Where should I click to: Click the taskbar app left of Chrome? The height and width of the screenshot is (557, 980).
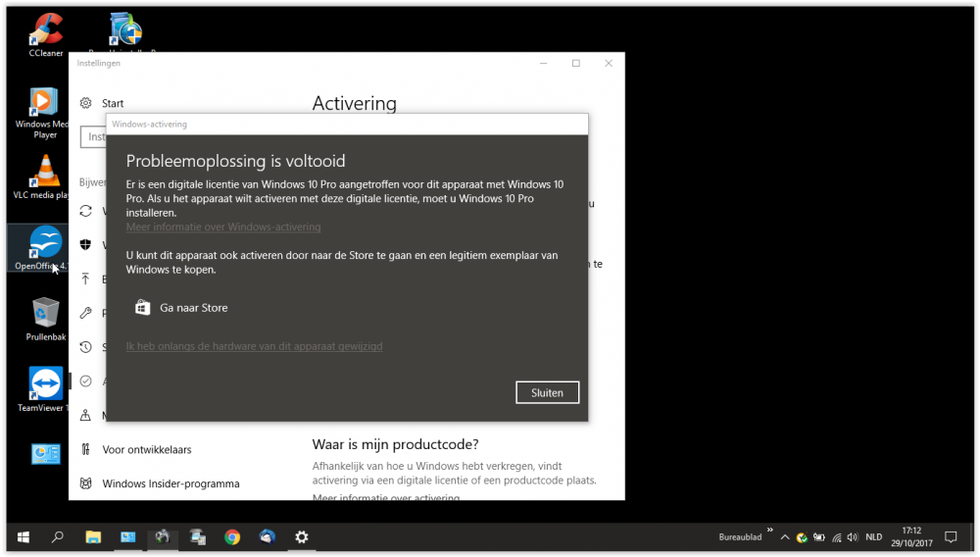pyautogui.click(x=198, y=537)
